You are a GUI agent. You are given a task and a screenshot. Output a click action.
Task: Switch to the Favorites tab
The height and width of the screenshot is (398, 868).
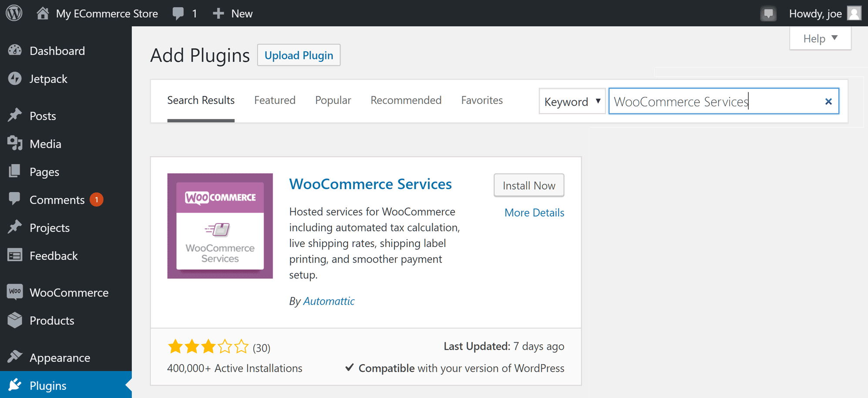coord(482,100)
